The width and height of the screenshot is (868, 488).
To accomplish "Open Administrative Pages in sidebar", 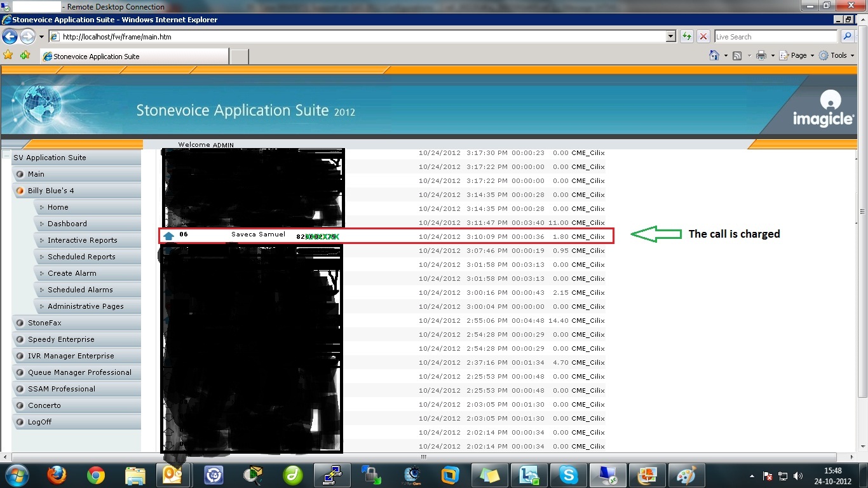I will [x=88, y=306].
